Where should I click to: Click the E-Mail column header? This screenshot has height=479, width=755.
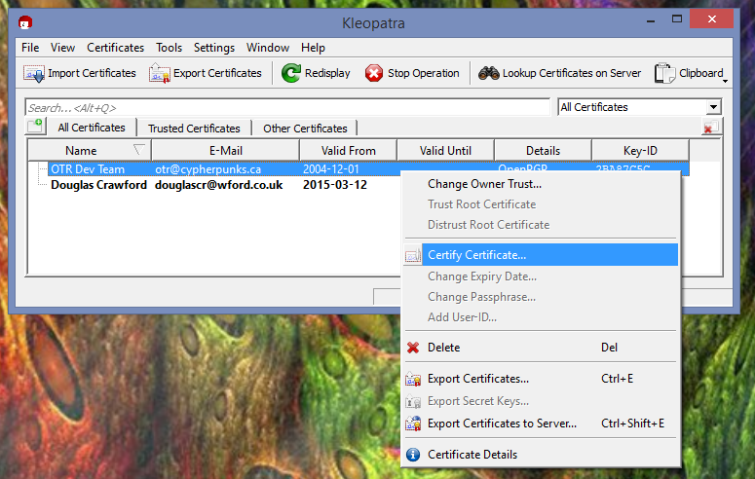pos(226,151)
